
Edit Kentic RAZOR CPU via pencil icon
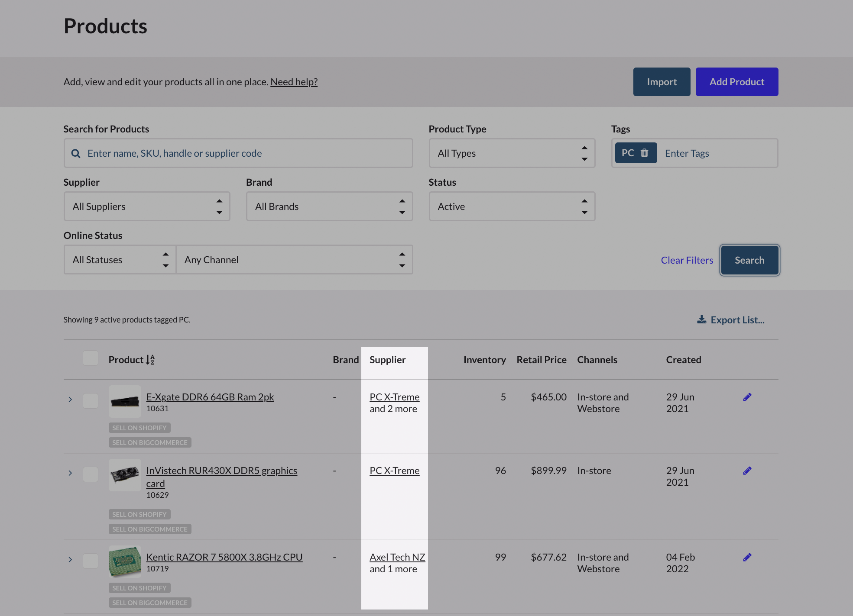click(747, 558)
